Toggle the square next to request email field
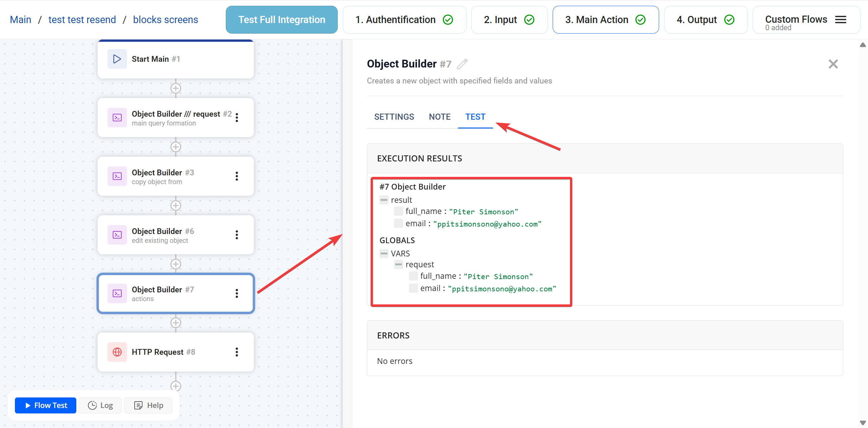Screen dimensions: 868x428 413,288
